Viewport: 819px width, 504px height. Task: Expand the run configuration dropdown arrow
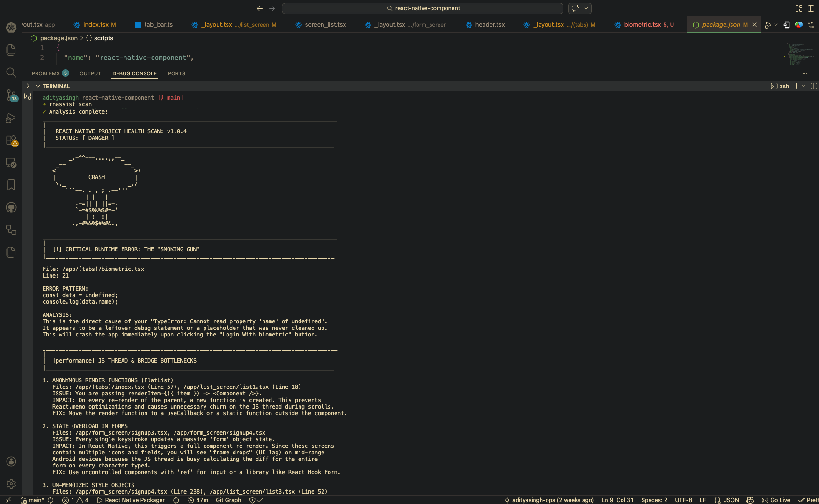point(775,25)
